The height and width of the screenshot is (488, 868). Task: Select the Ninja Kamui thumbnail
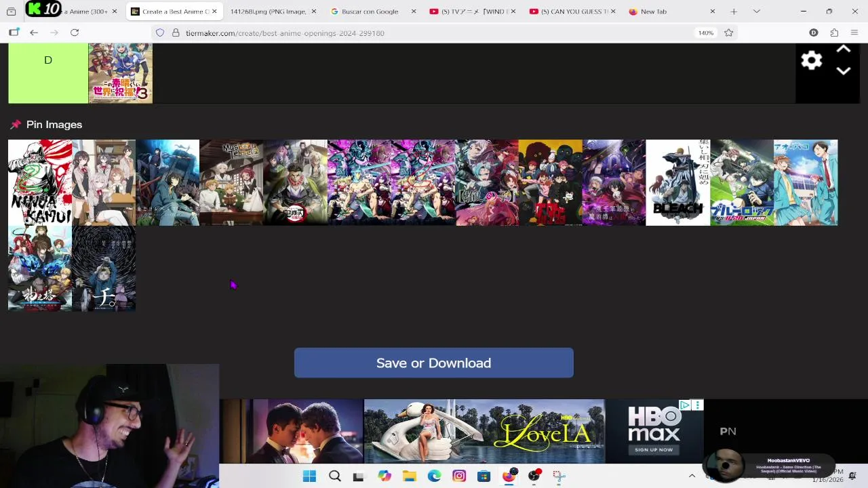click(40, 182)
